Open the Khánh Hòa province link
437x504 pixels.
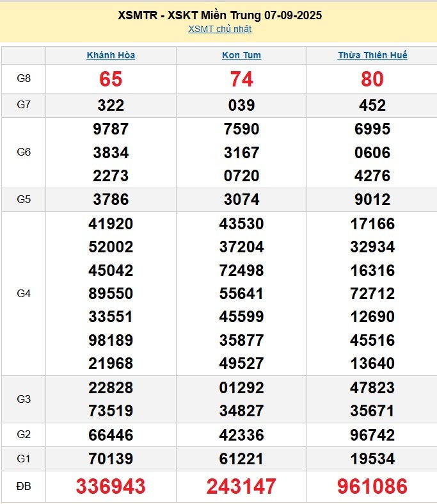click(111, 55)
